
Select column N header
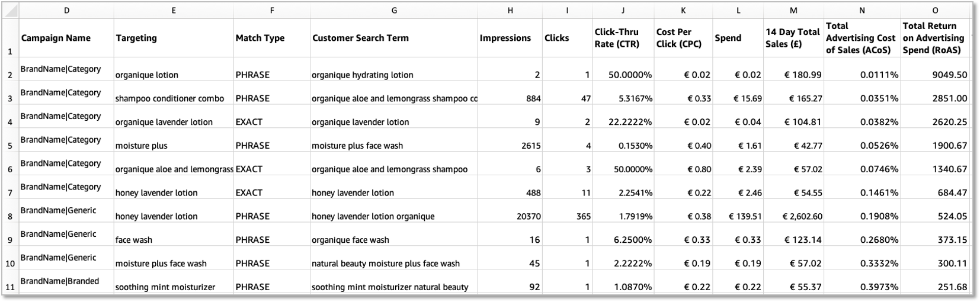click(x=861, y=10)
